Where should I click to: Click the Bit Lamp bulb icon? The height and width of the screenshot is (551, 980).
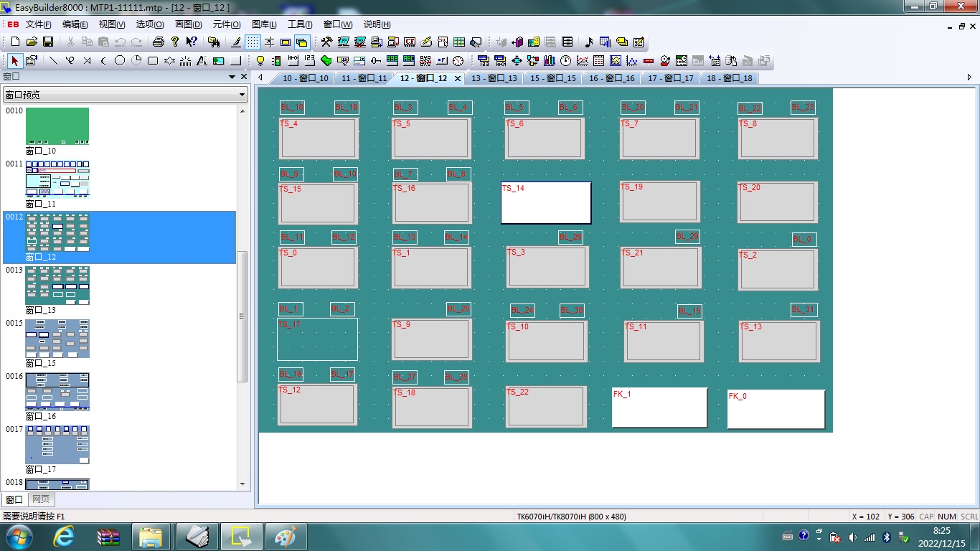[x=260, y=61]
